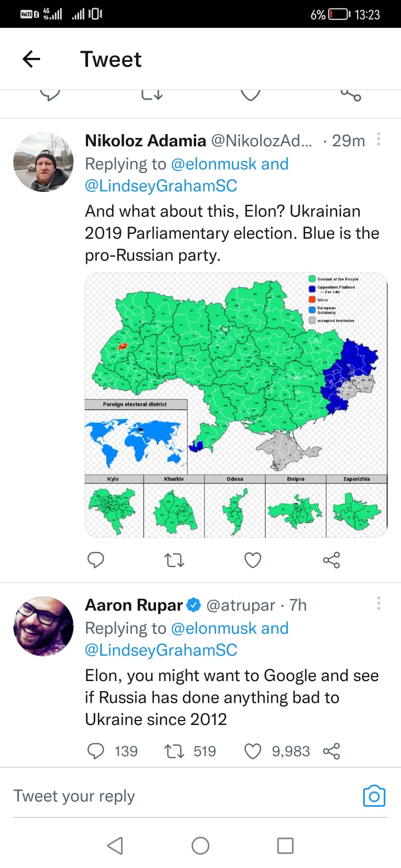Open reply thread on Aaron Rupar's tweet

click(96, 751)
